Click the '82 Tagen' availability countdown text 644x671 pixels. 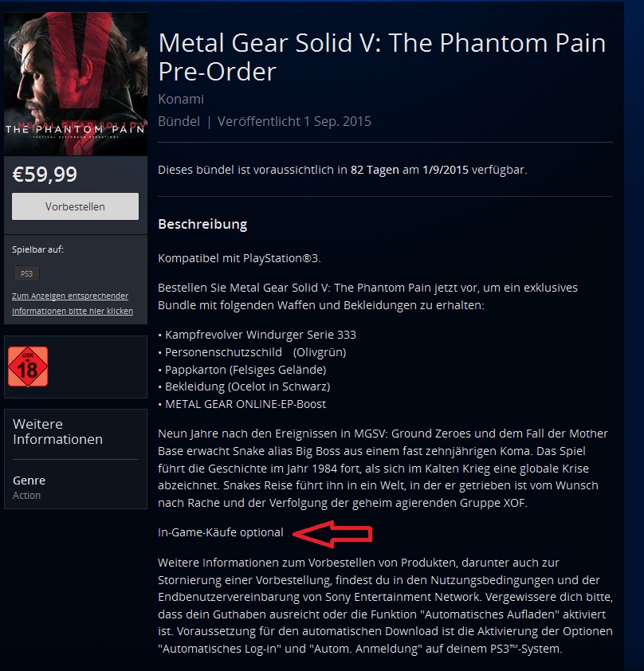pyautogui.click(x=375, y=170)
